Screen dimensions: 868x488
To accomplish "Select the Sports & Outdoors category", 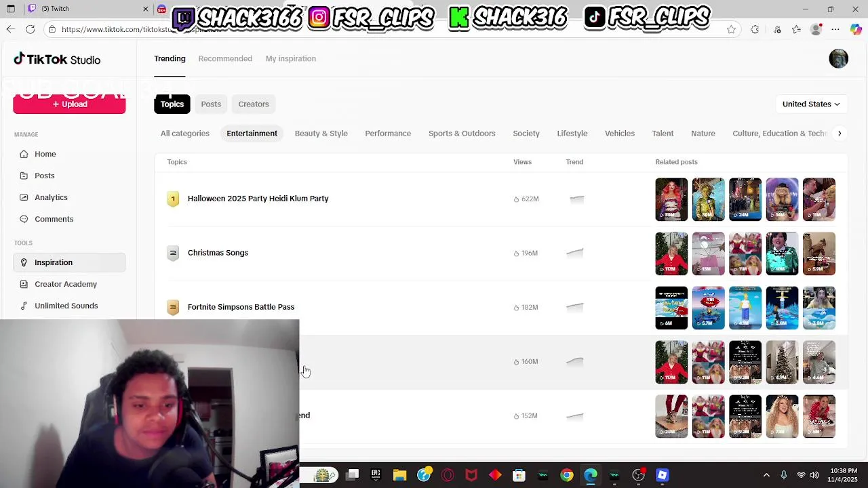I will coord(462,134).
